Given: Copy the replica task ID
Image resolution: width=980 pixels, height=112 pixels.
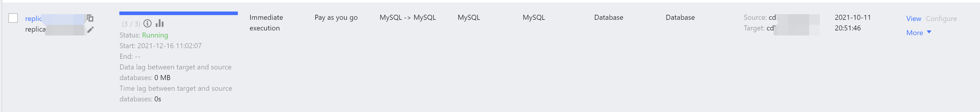Looking at the screenshot, I should [90, 18].
